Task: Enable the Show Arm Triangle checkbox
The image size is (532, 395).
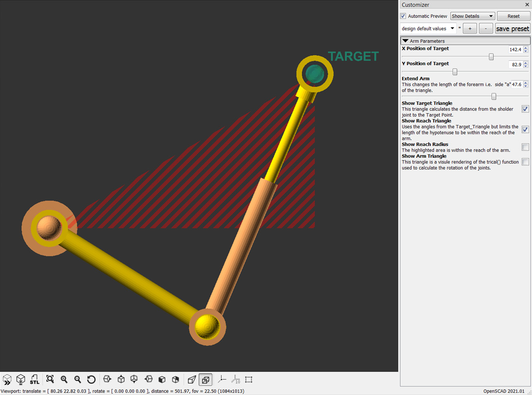Action: (x=525, y=162)
